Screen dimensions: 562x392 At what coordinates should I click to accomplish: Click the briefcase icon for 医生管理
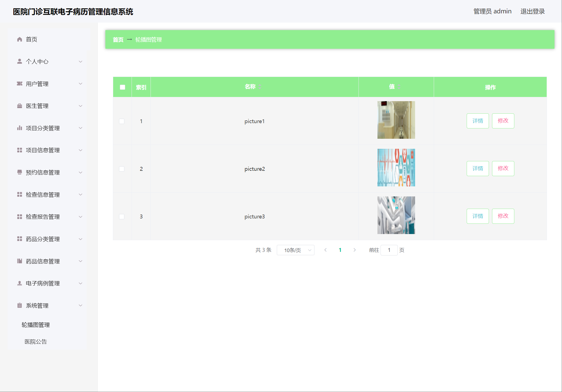[20, 106]
